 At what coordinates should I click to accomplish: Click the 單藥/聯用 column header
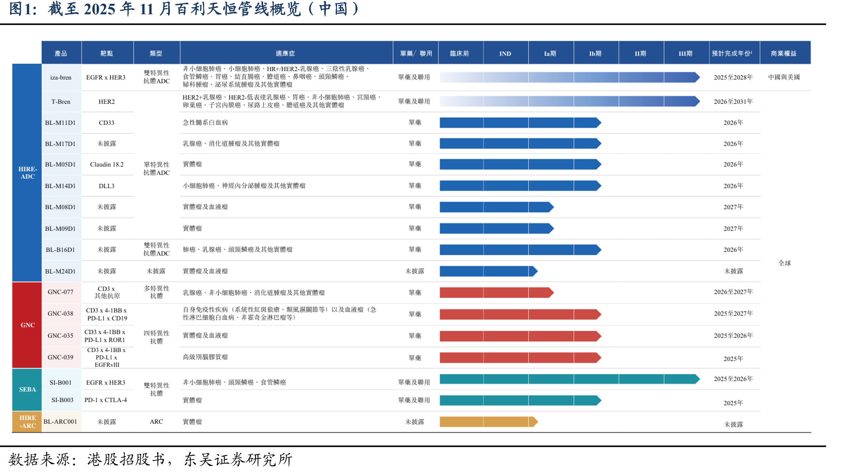point(416,53)
